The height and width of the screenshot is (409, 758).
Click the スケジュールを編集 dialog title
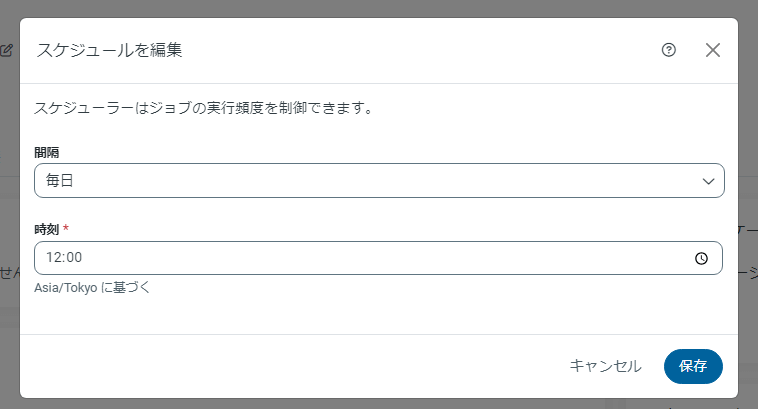click(x=109, y=50)
